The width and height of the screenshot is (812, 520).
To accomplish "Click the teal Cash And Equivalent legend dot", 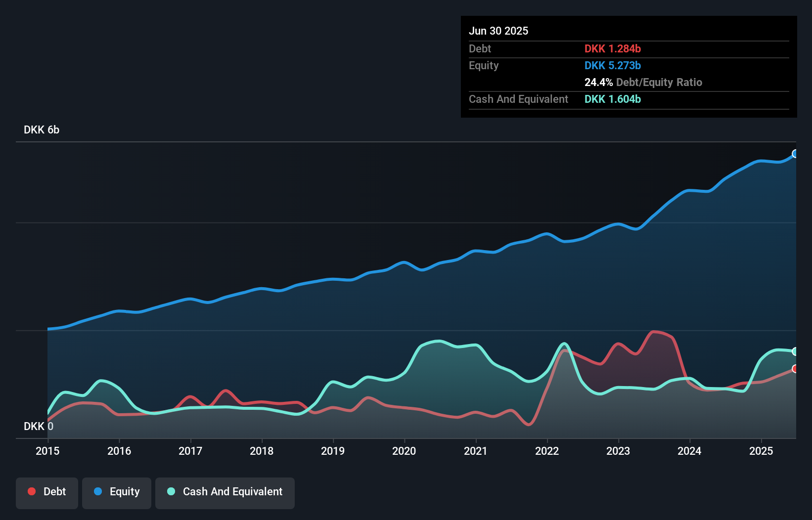I will click(171, 491).
